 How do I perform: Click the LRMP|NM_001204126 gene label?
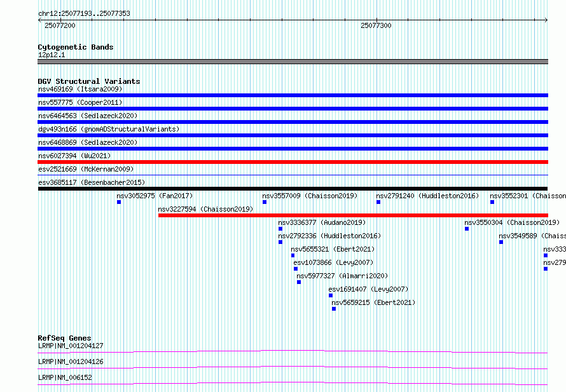[x=71, y=362]
